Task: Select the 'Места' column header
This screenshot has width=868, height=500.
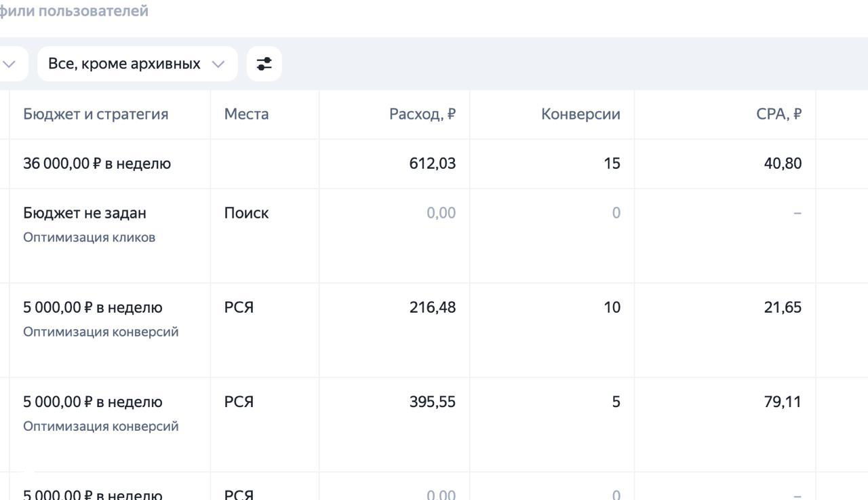Action: [x=246, y=113]
